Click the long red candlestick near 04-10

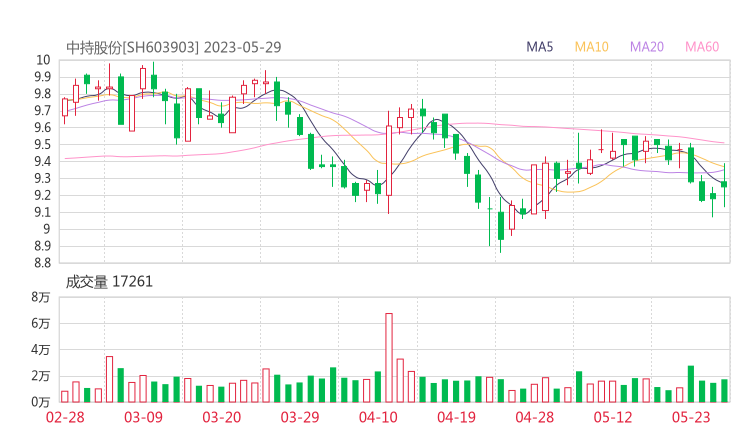click(389, 161)
